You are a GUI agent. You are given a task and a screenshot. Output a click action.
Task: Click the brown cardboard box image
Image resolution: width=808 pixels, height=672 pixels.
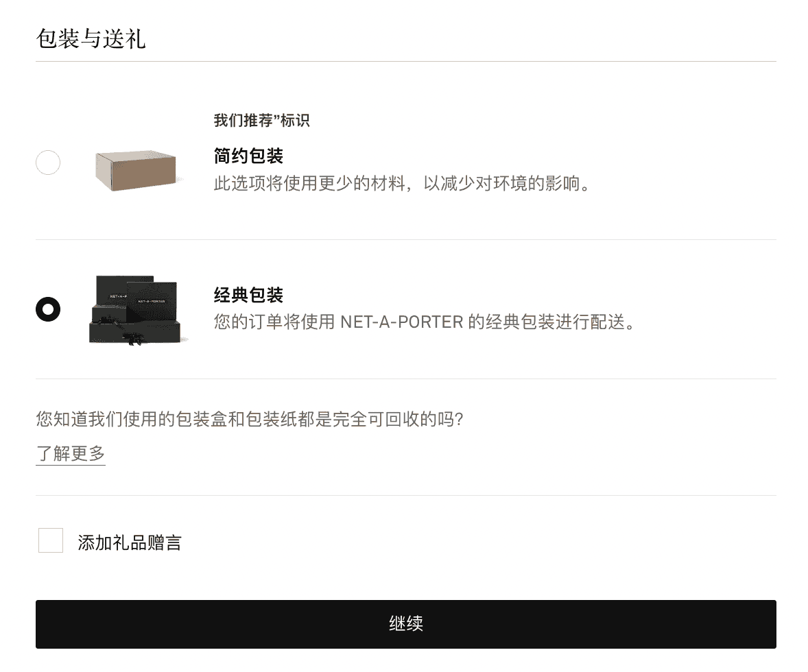(136, 170)
